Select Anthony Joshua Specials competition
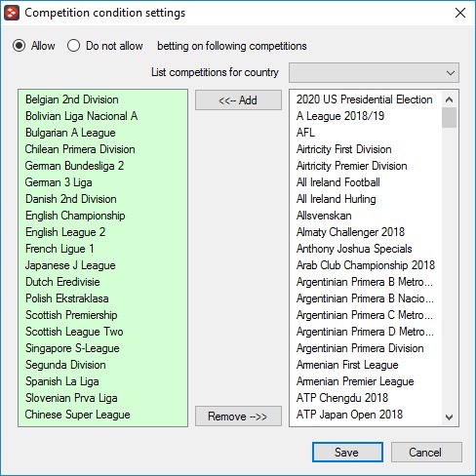This screenshot has height=476, width=476. [354, 249]
